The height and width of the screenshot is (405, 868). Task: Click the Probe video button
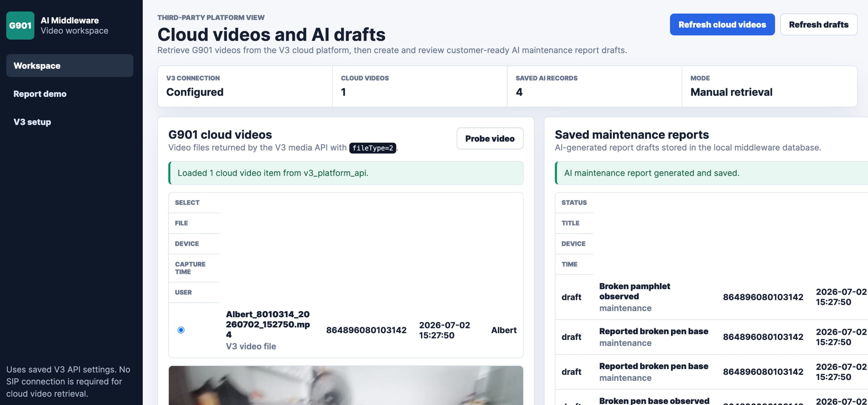pyautogui.click(x=490, y=138)
